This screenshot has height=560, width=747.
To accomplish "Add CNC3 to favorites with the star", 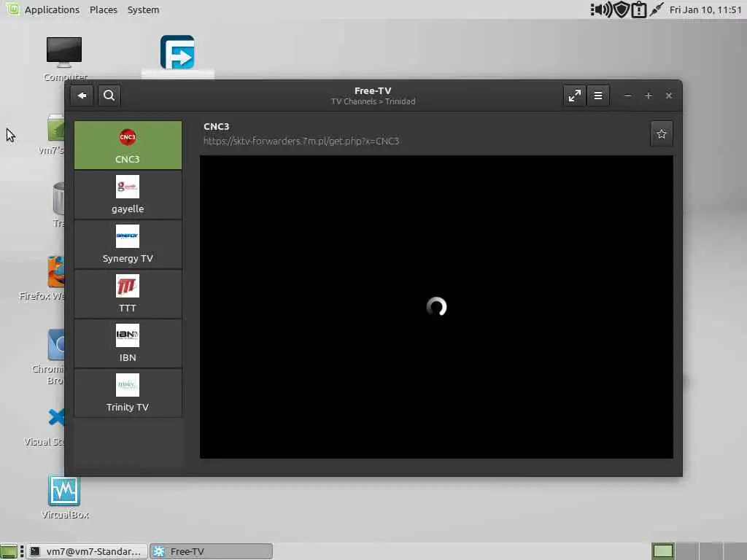I will tap(661, 134).
